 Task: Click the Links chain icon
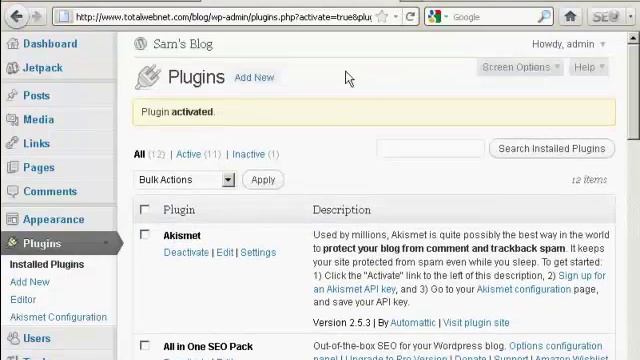13,143
